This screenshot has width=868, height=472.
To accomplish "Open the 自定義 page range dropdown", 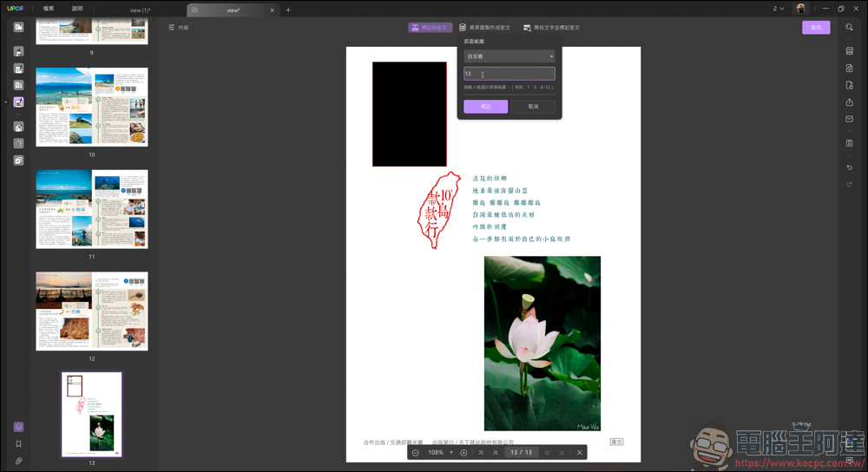I will [x=509, y=56].
